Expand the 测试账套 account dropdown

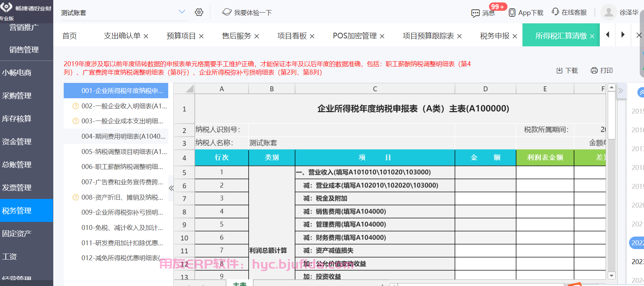(182, 12)
